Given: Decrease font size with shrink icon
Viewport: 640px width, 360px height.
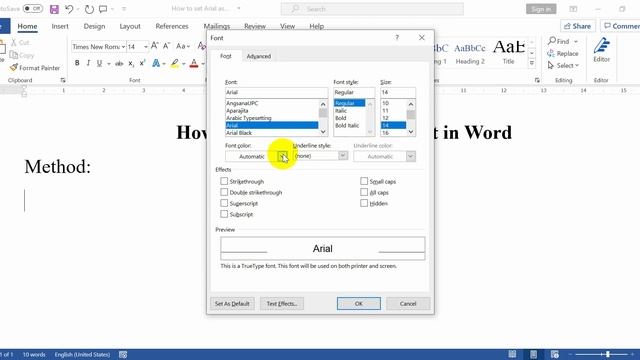Looking at the screenshot, I should pyautogui.click(x=167, y=46).
